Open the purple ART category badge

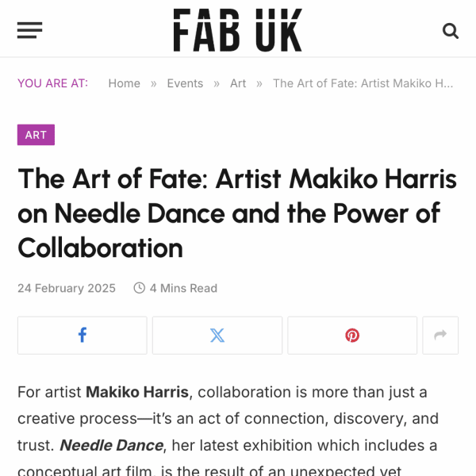pyautogui.click(x=36, y=135)
